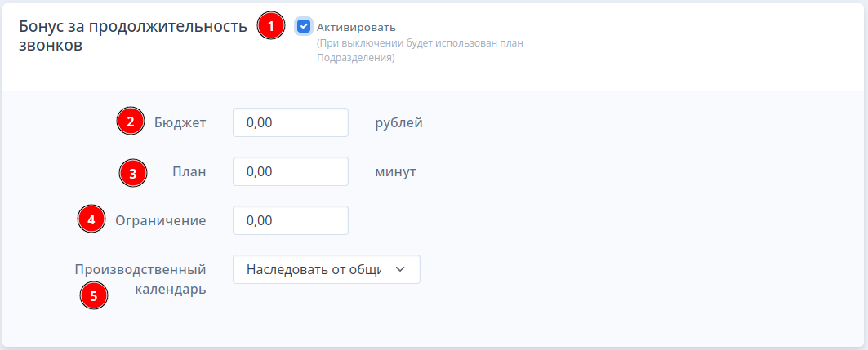Click the рублей unit text

(x=399, y=122)
